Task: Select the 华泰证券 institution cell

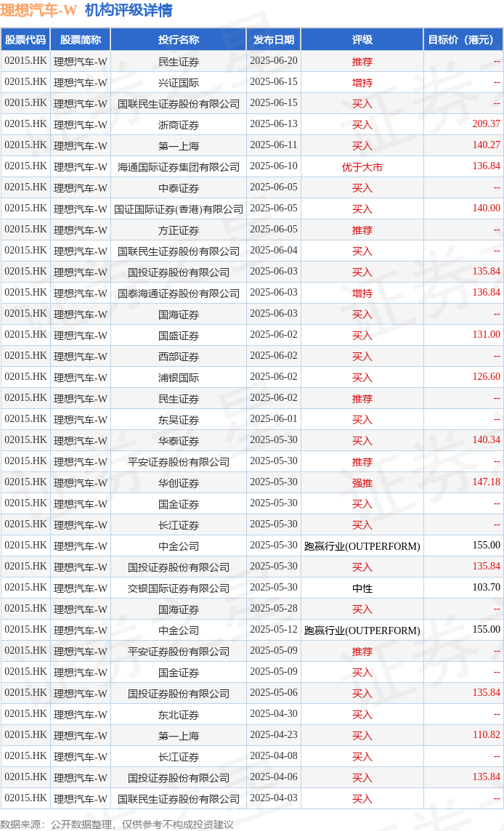Action: (x=179, y=441)
